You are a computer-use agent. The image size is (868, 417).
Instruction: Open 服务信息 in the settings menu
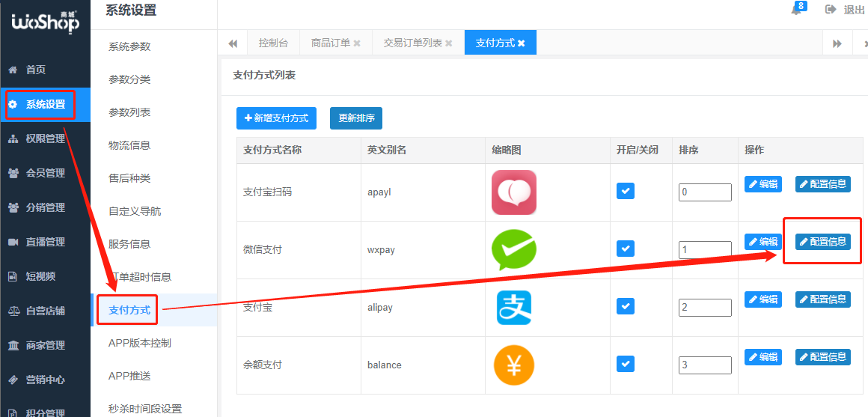(129, 244)
